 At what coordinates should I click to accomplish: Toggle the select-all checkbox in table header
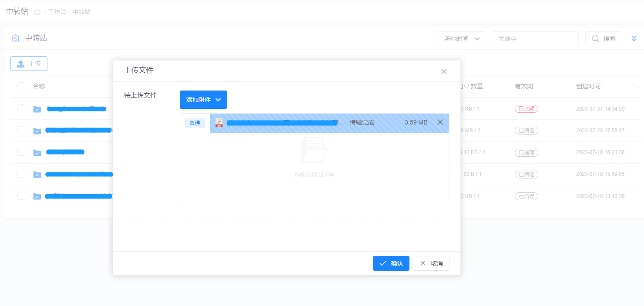[21, 86]
